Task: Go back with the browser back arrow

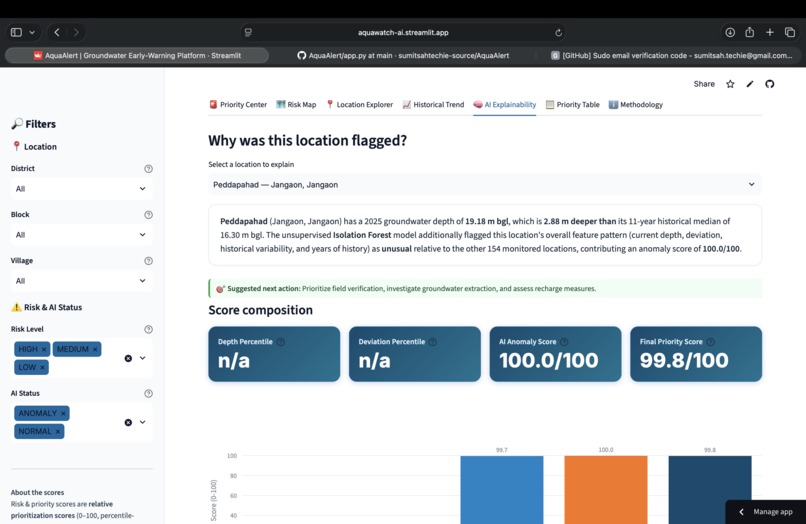Action: 57,32
